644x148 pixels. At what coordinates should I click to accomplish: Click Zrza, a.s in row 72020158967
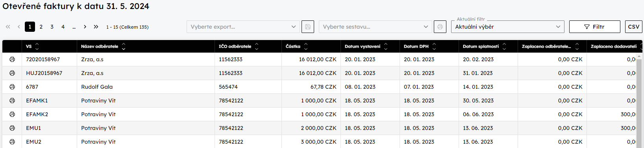coord(92,59)
